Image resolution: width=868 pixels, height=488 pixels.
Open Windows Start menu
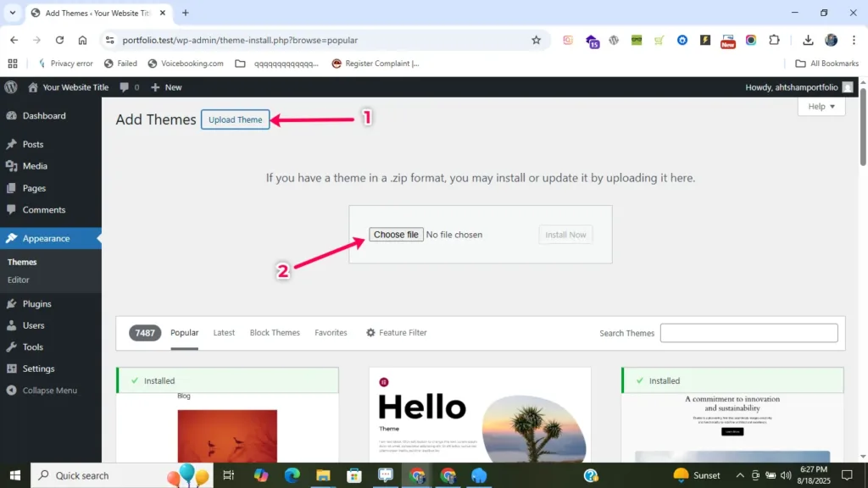(x=14, y=475)
